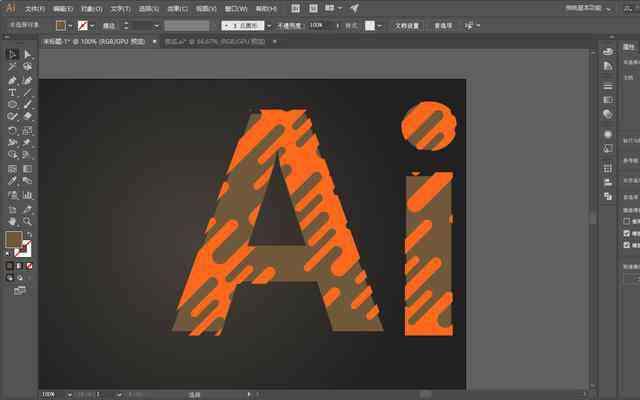Change screen mode at toolbox bottom
Image resolution: width=640 pixels, height=400 pixels.
pyautogui.click(x=20, y=291)
